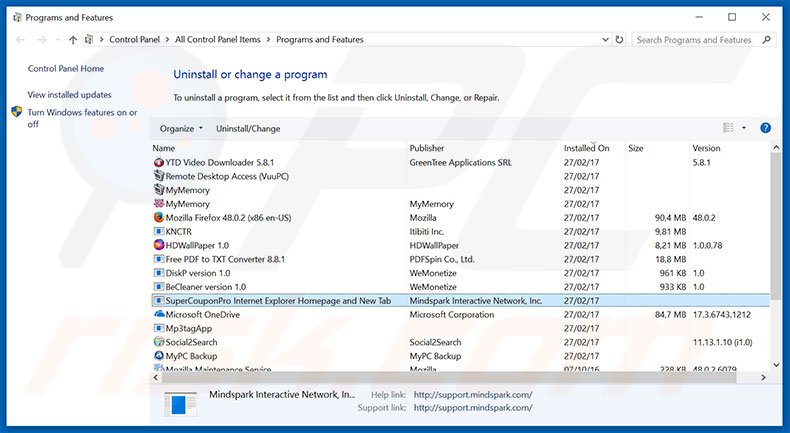Open the Organize dropdown menu
The height and width of the screenshot is (433, 790).
pos(181,129)
